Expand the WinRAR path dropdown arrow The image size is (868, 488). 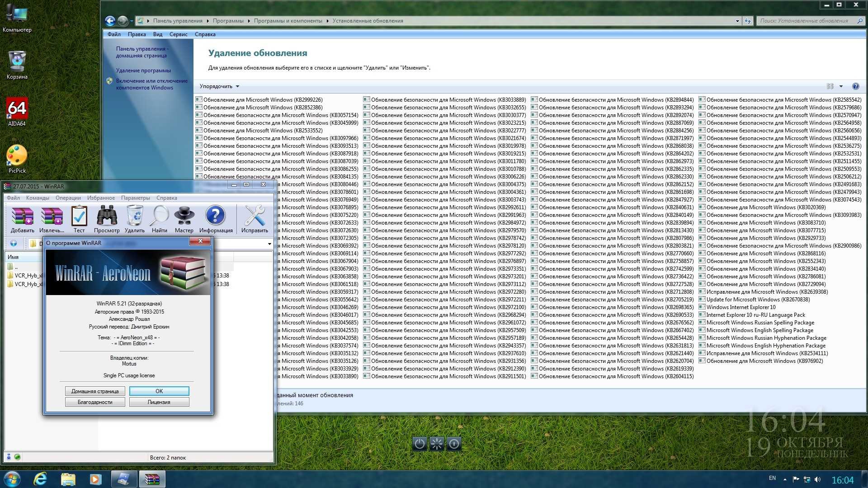[x=269, y=244]
